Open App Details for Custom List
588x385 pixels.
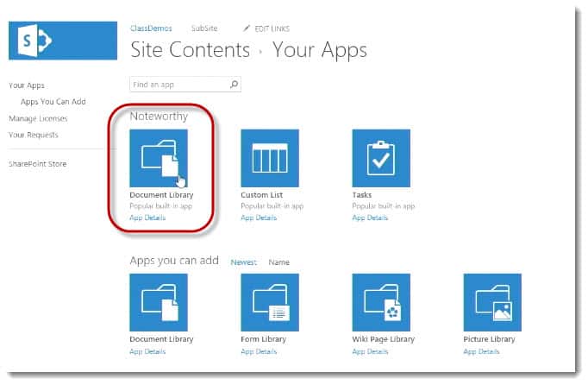coord(259,218)
